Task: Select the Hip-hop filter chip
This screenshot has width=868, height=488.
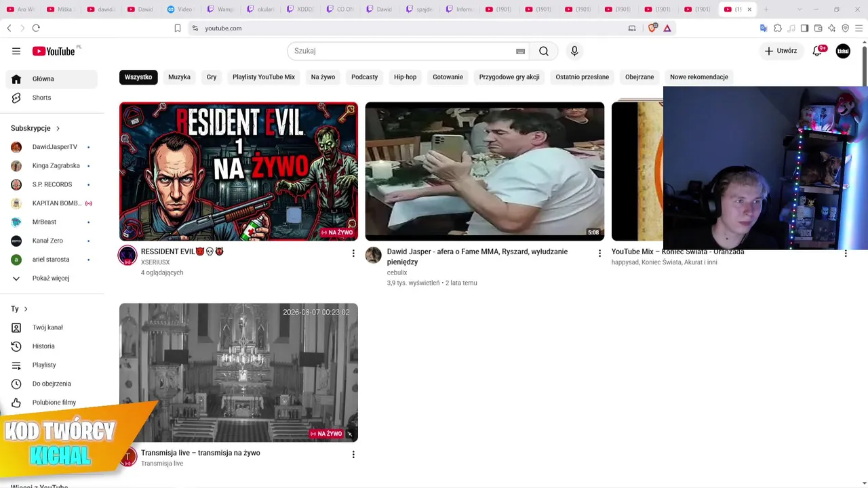Action: [405, 77]
